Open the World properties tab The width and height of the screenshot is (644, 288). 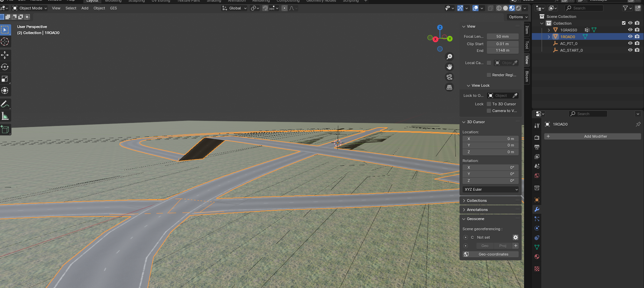tap(537, 176)
